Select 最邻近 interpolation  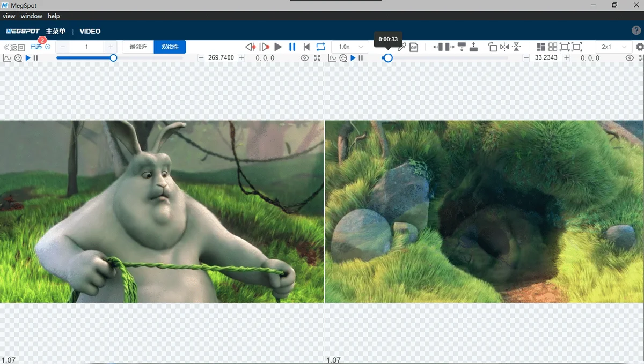click(138, 47)
